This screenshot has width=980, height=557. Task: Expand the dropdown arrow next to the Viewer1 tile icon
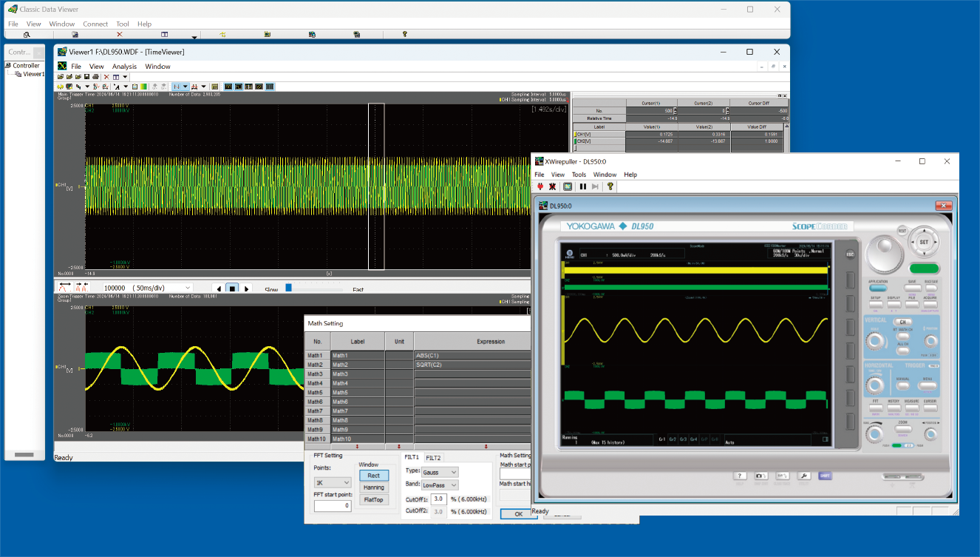[125, 77]
